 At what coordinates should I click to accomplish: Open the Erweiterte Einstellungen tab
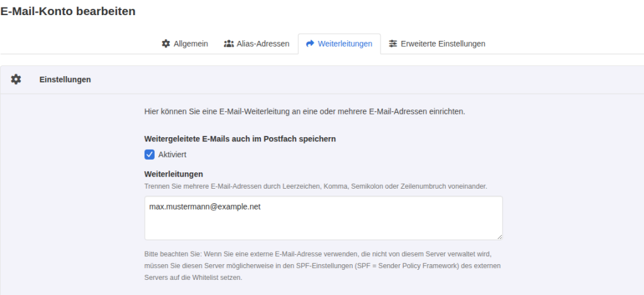pos(437,43)
